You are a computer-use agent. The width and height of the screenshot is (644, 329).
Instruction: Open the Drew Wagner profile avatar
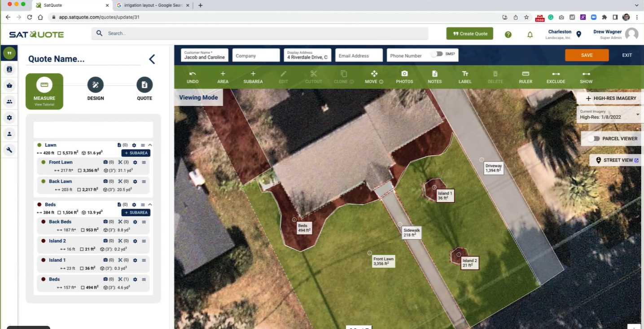pyautogui.click(x=631, y=34)
